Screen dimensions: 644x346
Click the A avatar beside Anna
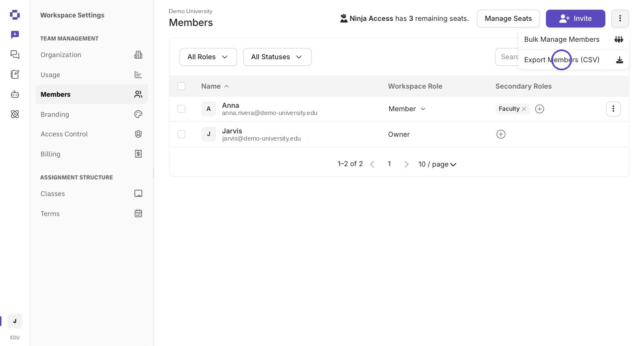pyautogui.click(x=209, y=109)
